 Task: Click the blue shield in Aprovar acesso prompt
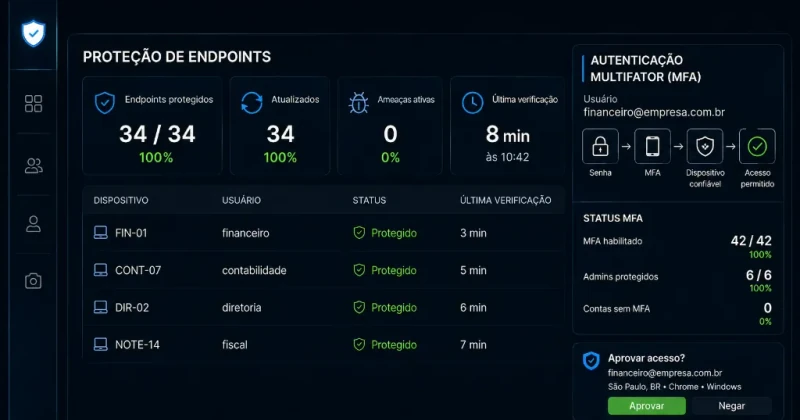591,360
